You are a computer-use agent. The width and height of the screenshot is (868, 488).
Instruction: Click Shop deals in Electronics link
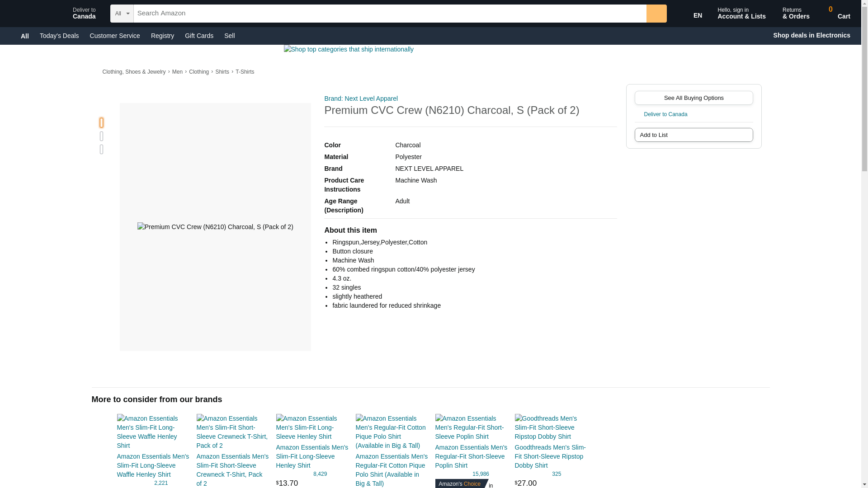tap(811, 35)
